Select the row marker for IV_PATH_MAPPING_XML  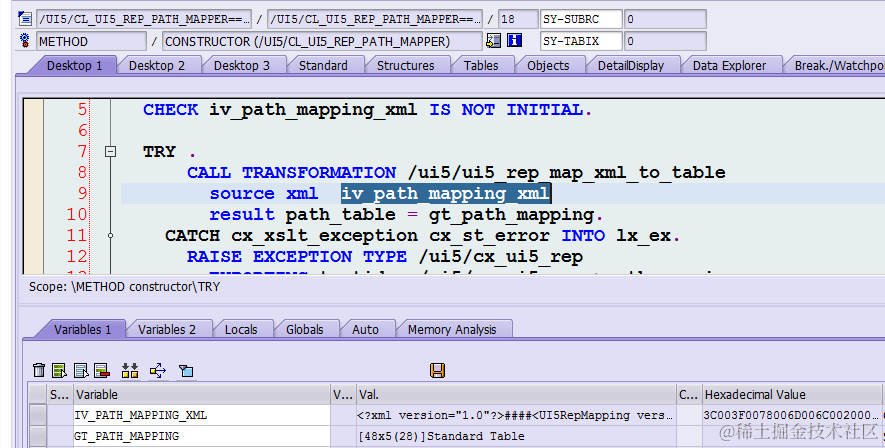(x=38, y=415)
